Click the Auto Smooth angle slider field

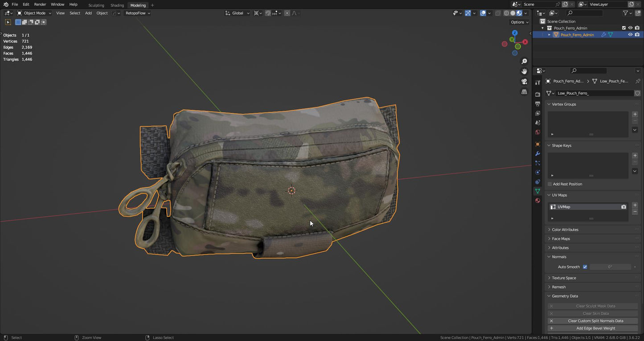pos(610,267)
